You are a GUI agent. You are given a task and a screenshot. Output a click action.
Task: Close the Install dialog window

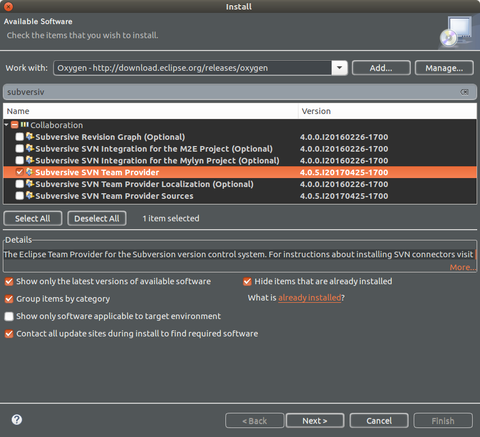point(8,6)
